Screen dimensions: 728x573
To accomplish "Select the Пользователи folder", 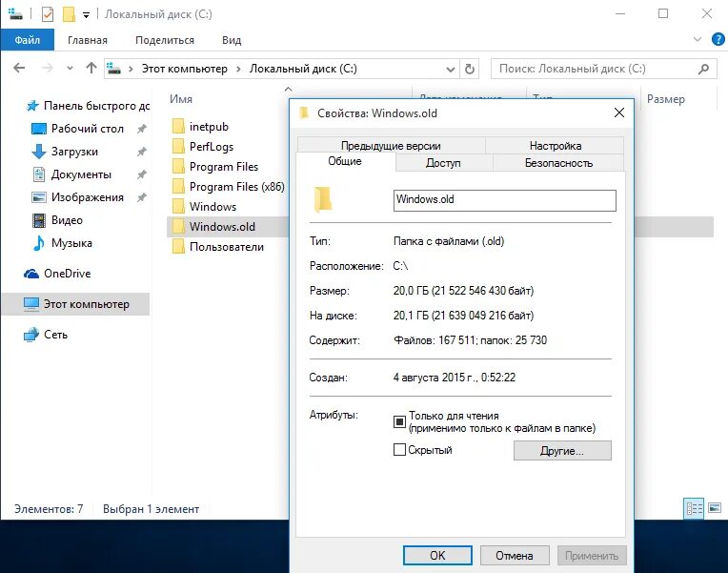I will [218, 247].
